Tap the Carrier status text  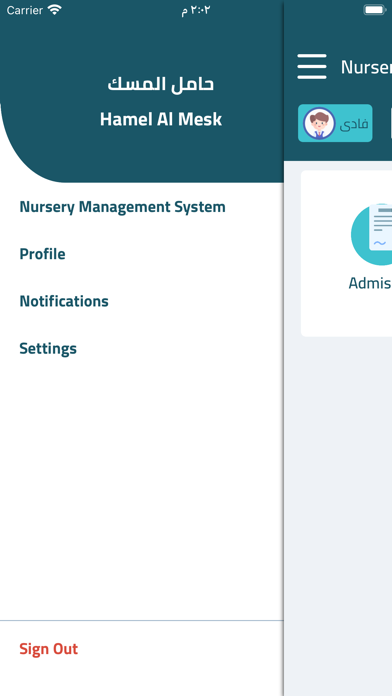coord(25,10)
